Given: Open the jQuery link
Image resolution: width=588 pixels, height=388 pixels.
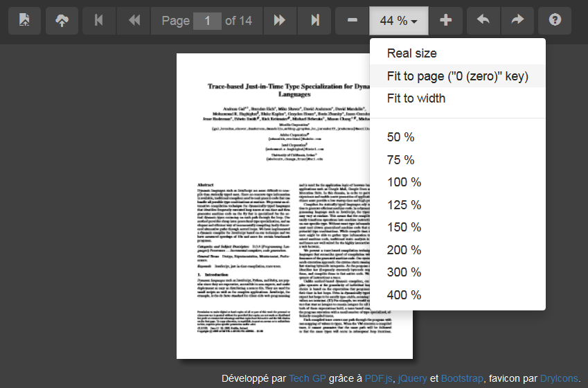Looking at the screenshot, I should 412,378.
